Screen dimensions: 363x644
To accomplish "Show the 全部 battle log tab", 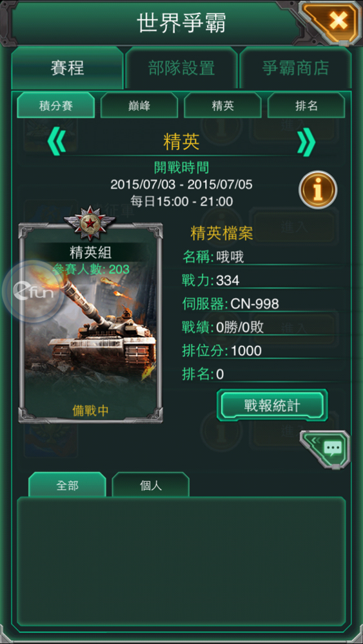I will point(67,485).
